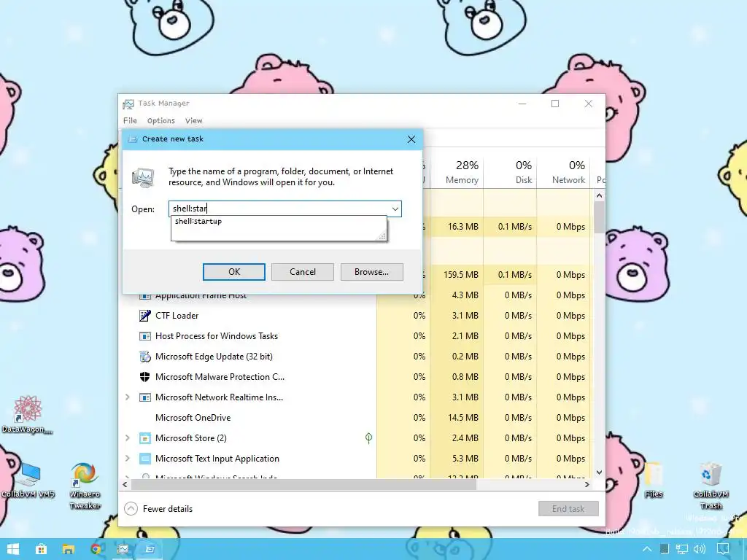This screenshot has width=747, height=560.
Task: Click the Microsoft Store green leaf status icon
Action: tap(368, 437)
